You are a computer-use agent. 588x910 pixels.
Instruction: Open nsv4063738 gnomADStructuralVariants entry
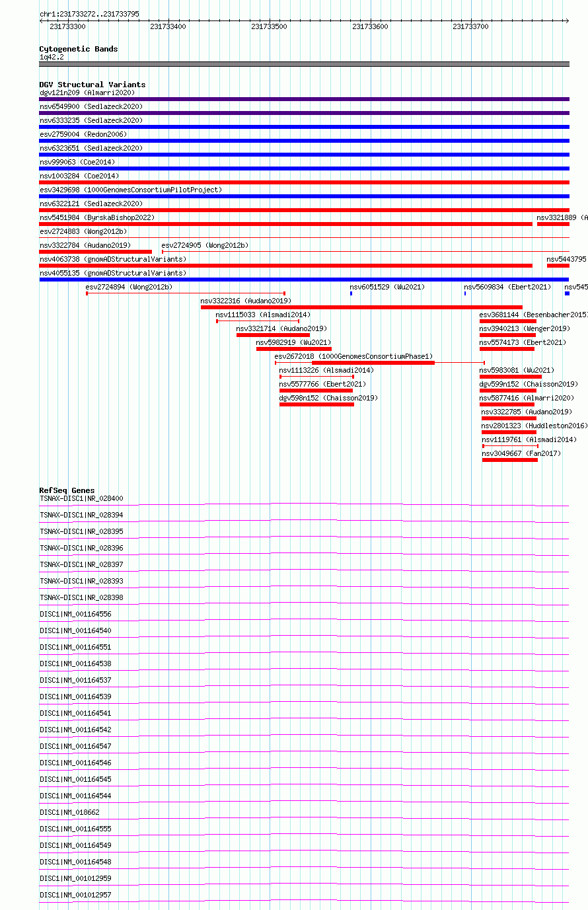(285, 266)
